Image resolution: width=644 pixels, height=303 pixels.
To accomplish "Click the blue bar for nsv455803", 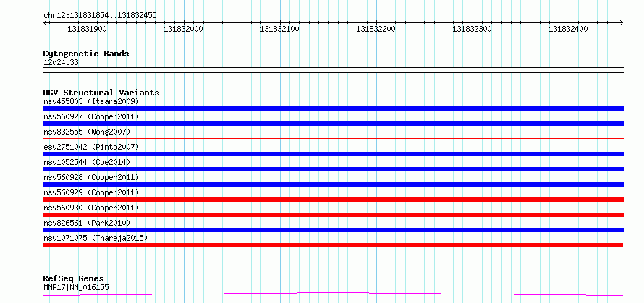I will coord(333,108).
